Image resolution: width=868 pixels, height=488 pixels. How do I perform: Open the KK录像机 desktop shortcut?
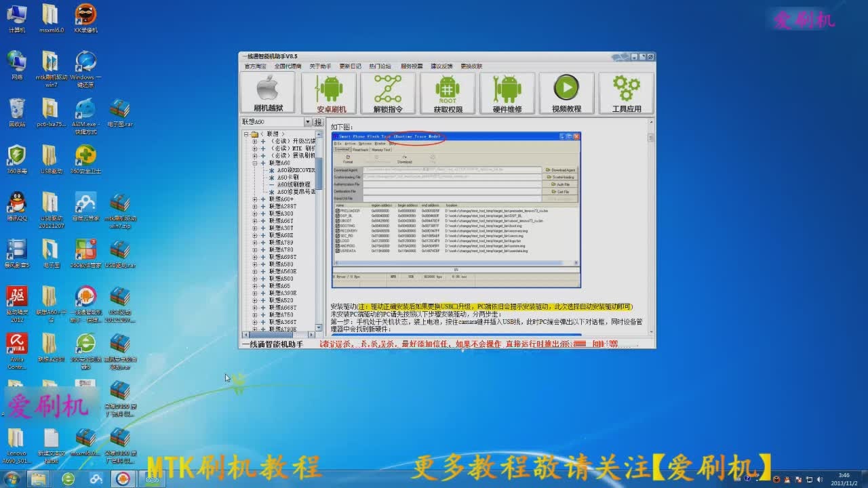click(85, 18)
